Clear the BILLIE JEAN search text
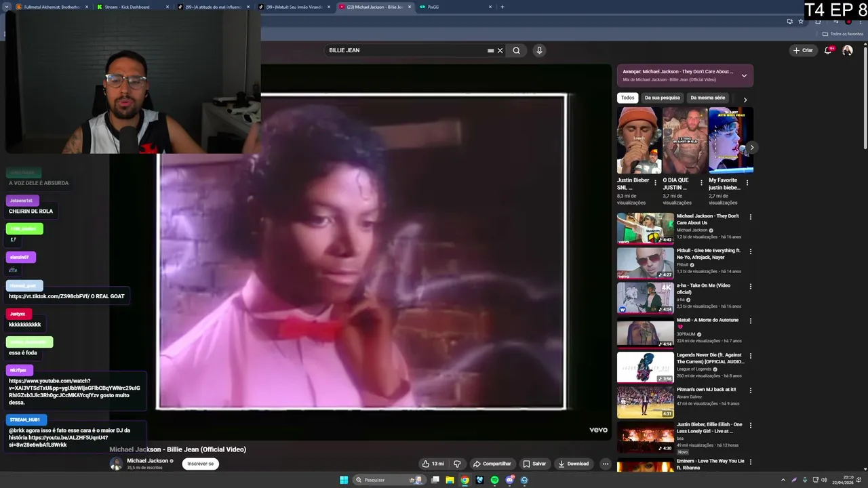The image size is (868, 488). (x=500, y=50)
